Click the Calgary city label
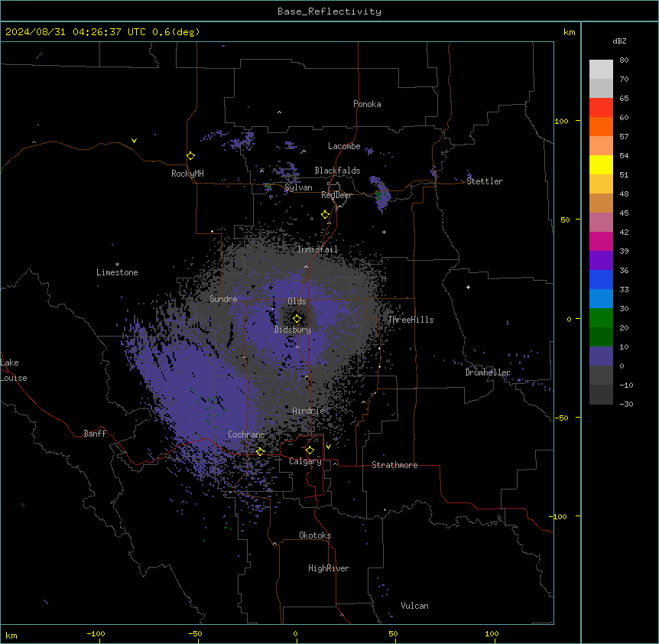 point(306,461)
